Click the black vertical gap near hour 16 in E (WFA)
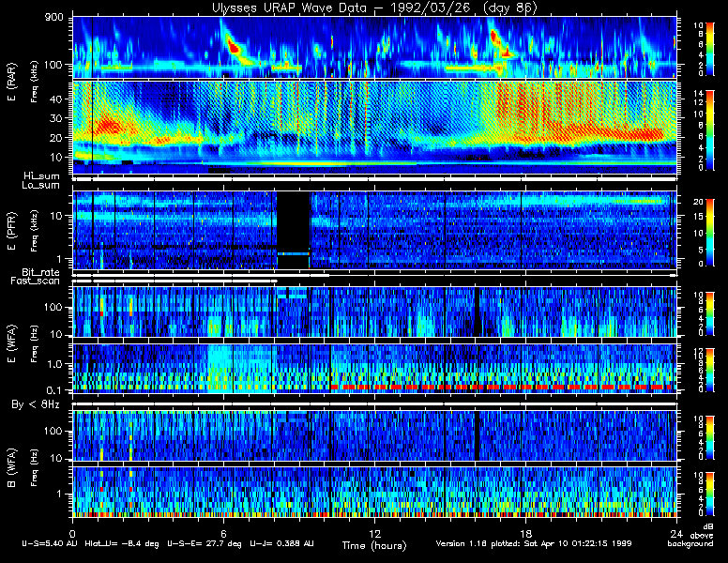 tap(477, 312)
